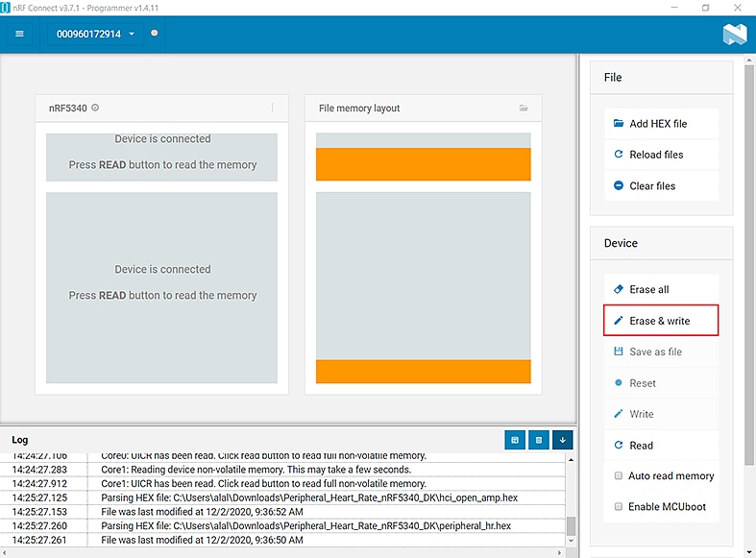This screenshot has width=756, height=558.
Task: Click Clear files
Action: (661, 186)
